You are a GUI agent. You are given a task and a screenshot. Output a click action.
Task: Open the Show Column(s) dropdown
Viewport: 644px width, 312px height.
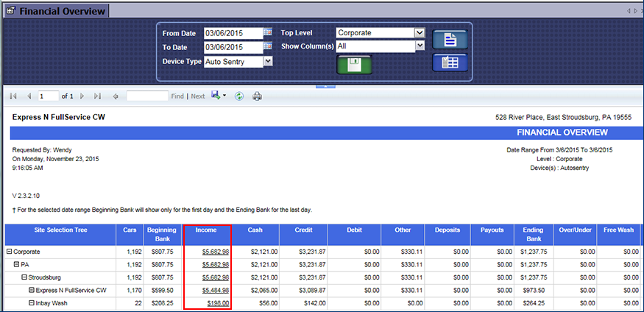pos(420,46)
